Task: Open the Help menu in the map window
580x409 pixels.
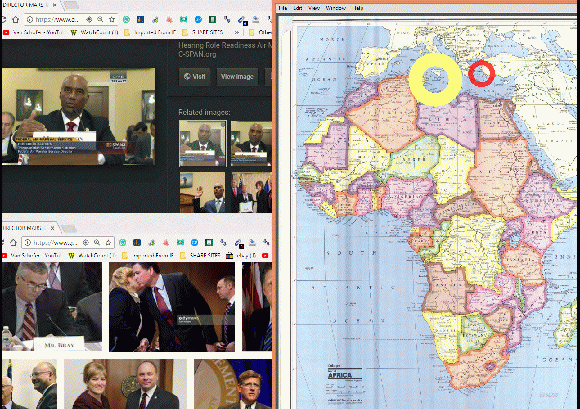Action: click(358, 8)
